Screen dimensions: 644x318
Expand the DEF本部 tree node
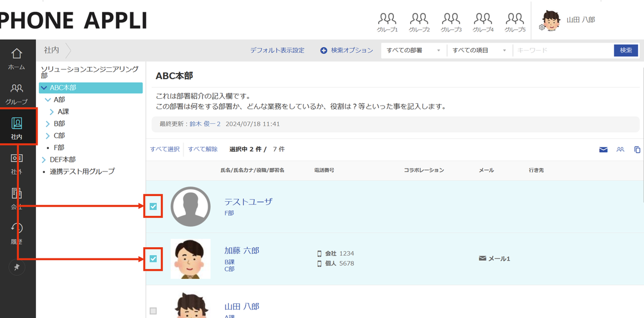[44, 160]
